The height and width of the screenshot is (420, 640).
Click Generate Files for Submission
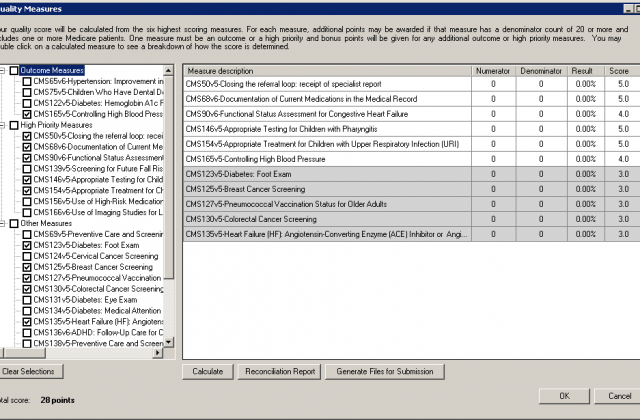384,372
